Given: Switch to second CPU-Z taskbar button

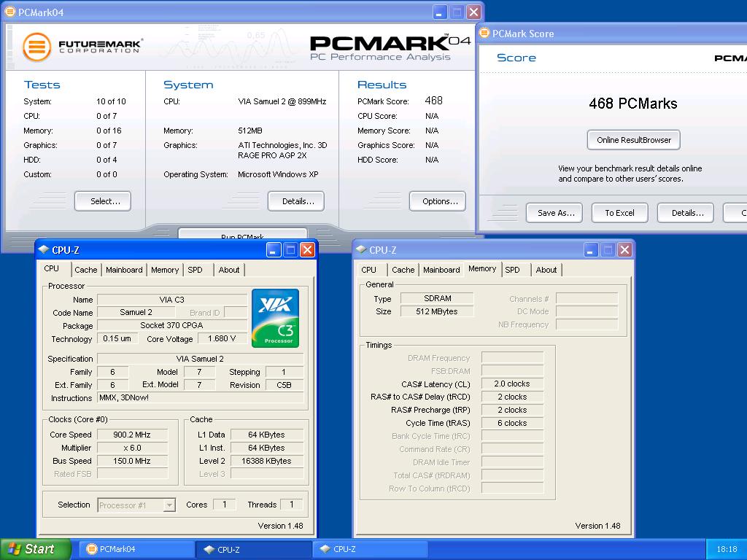Looking at the screenshot, I should (x=370, y=549).
